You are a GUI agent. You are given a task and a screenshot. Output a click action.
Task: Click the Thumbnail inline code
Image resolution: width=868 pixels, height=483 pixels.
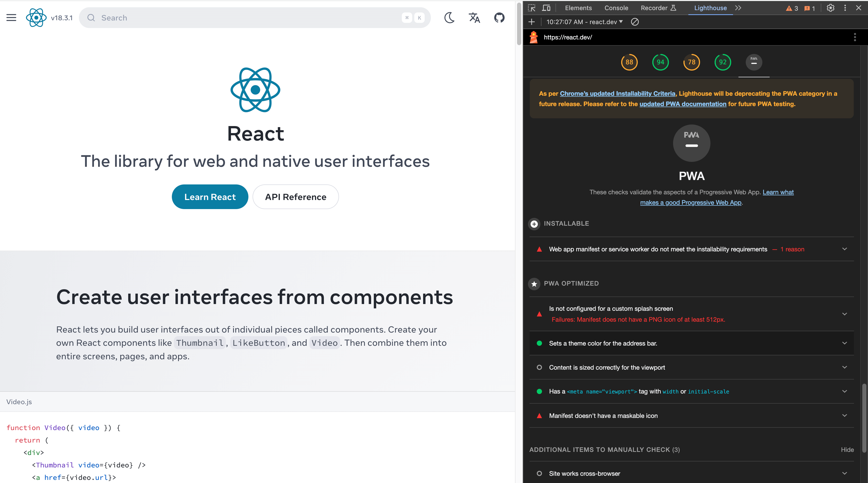click(x=200, y=343)
